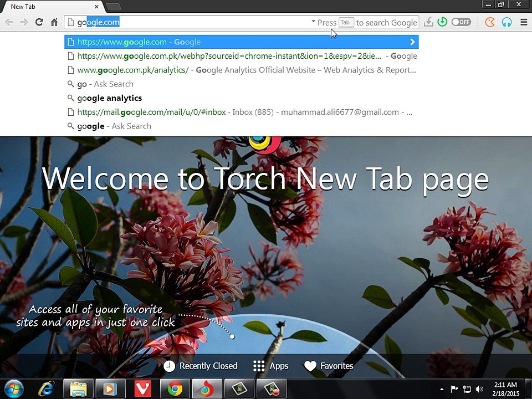This screenshot has width=532, height=399.
Task: Click network tray icon
Action: (467, 389)
